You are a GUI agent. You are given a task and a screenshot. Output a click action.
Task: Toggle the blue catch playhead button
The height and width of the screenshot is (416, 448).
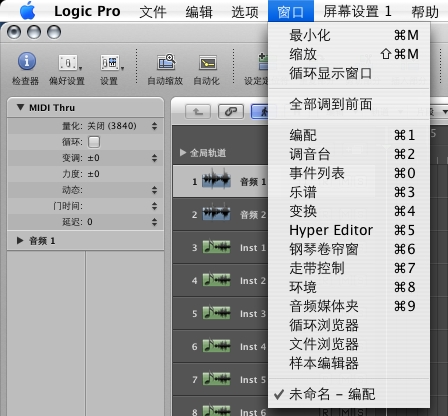click(260, 112)
